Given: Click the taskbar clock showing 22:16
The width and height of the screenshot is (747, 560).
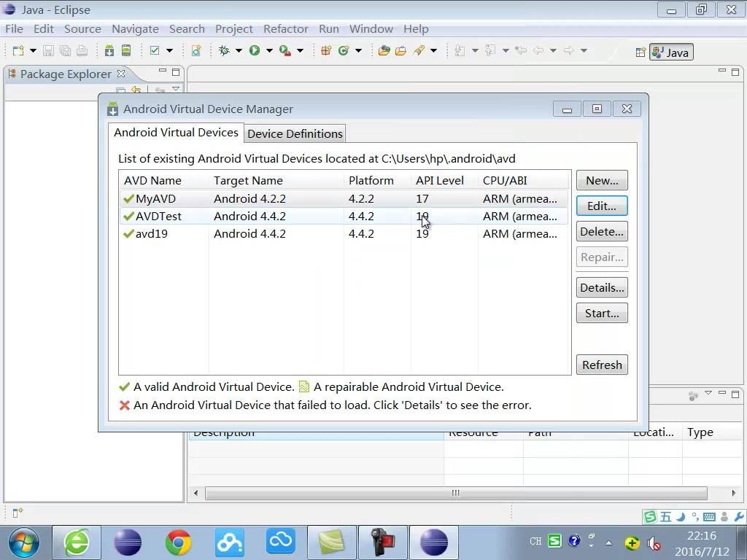Looking at the screenshot, I should pyautogui.click(x=702, y=536).
